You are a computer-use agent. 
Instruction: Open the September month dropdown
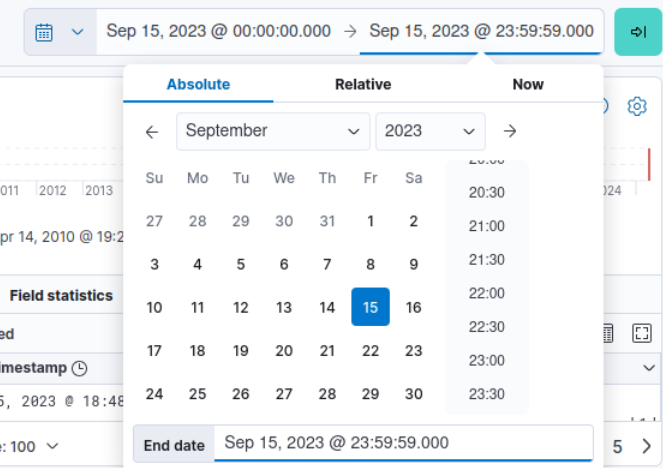pyautogui.click(x=272, y=131)
